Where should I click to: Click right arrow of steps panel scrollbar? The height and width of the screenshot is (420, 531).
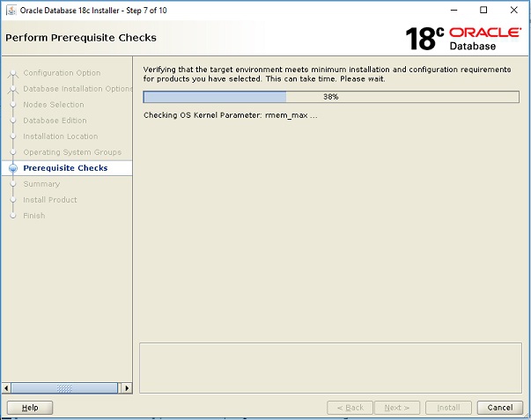pos(127,388)
